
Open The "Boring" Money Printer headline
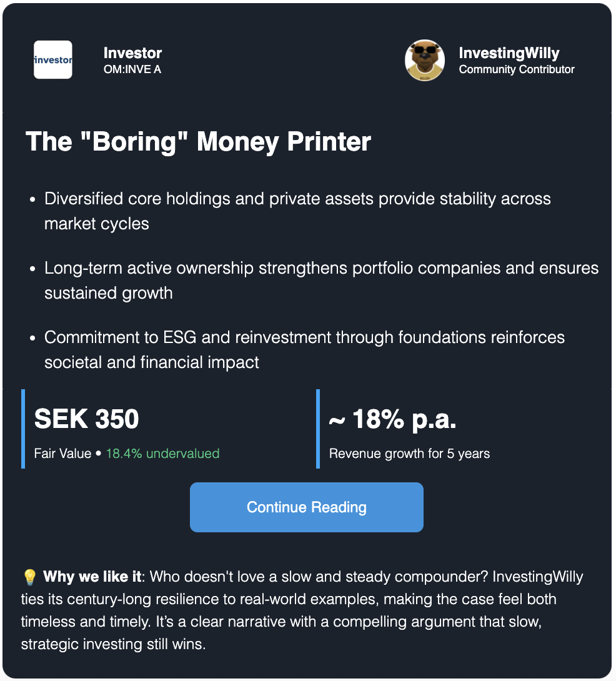pyautogui.click(x=198, y=142)
